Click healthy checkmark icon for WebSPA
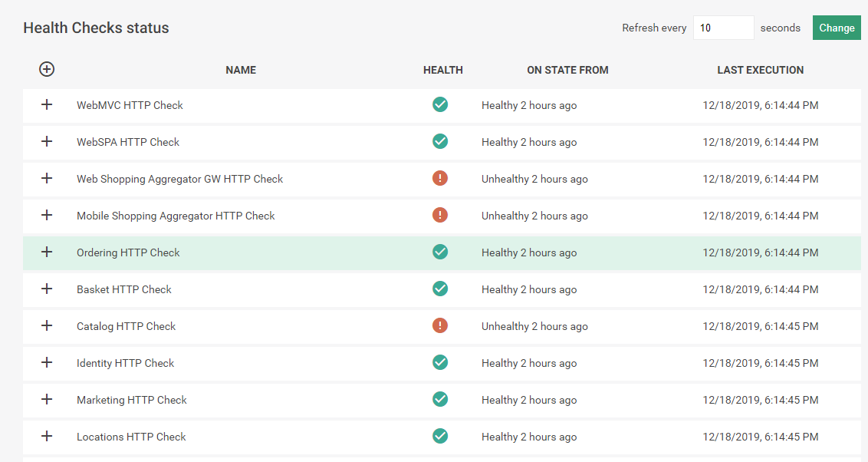The image size is (868, 462). [440, 141]
